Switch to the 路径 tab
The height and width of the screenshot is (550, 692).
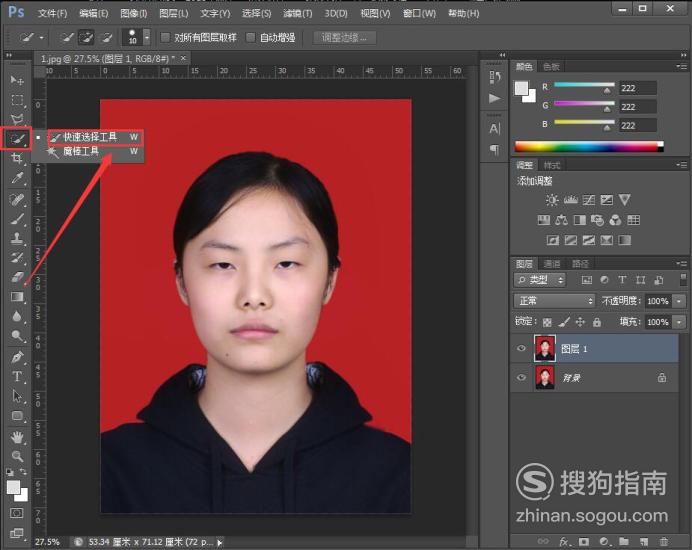[x=580, y=264]
